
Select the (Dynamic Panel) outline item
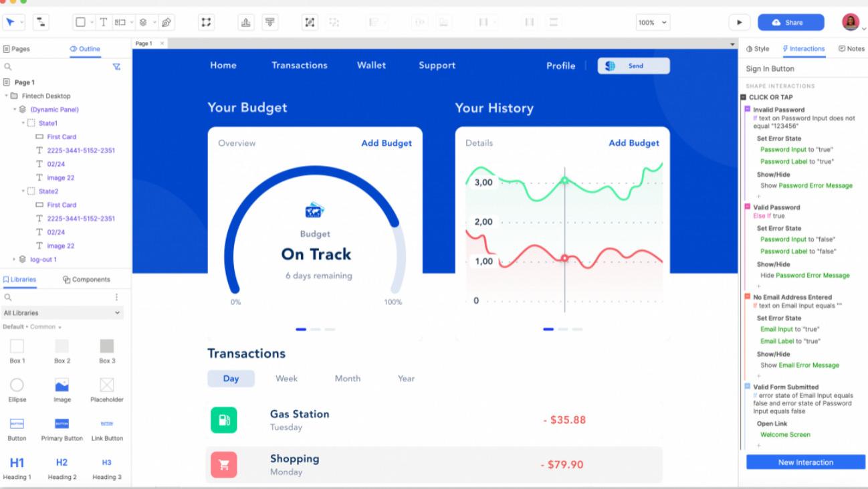(x=54, y=110)
